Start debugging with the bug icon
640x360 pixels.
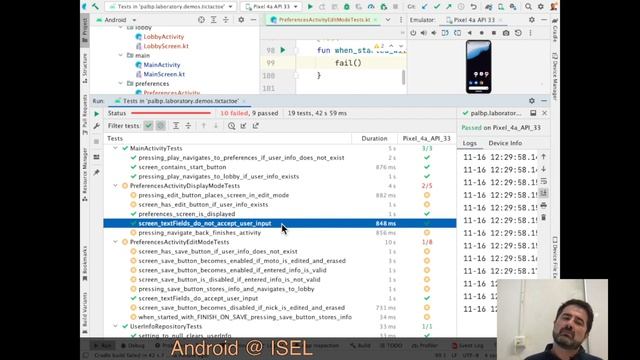(x=347, y=7)
